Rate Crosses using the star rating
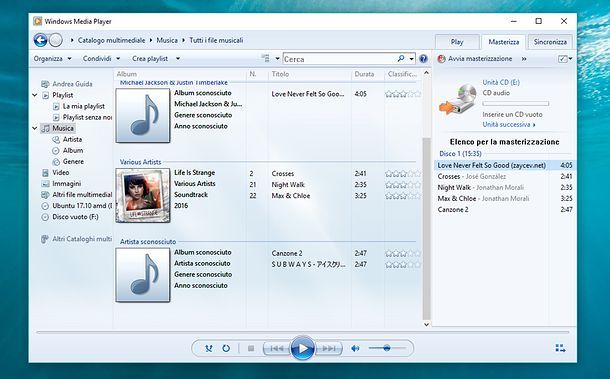 (x=403, y=174)
